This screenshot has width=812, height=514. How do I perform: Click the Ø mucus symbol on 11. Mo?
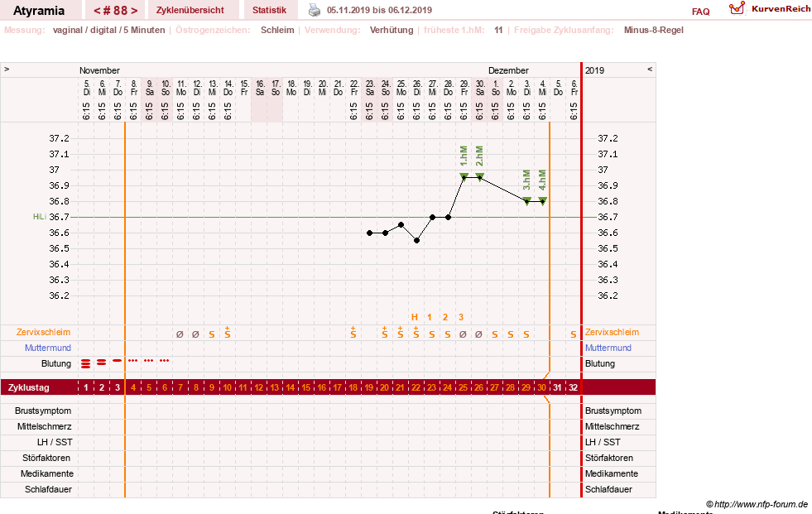click(180, 334)
